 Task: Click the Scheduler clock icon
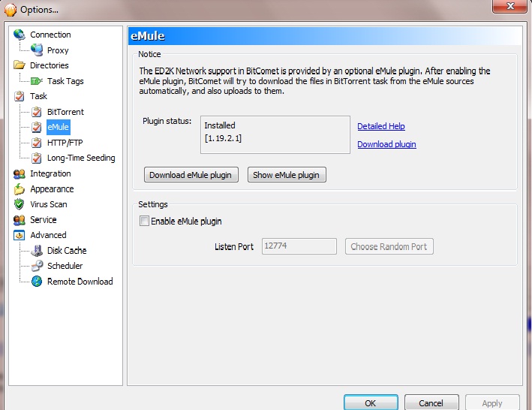37,266
